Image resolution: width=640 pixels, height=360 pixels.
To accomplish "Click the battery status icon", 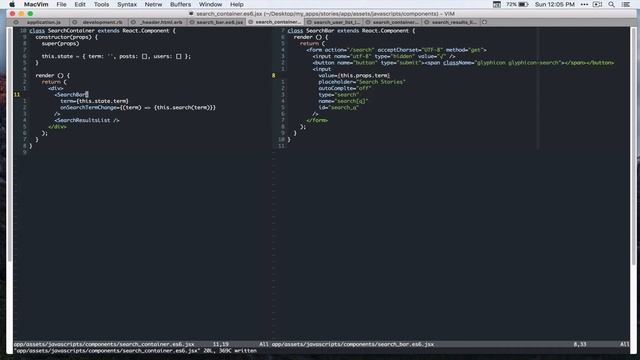I will [524, 4].
